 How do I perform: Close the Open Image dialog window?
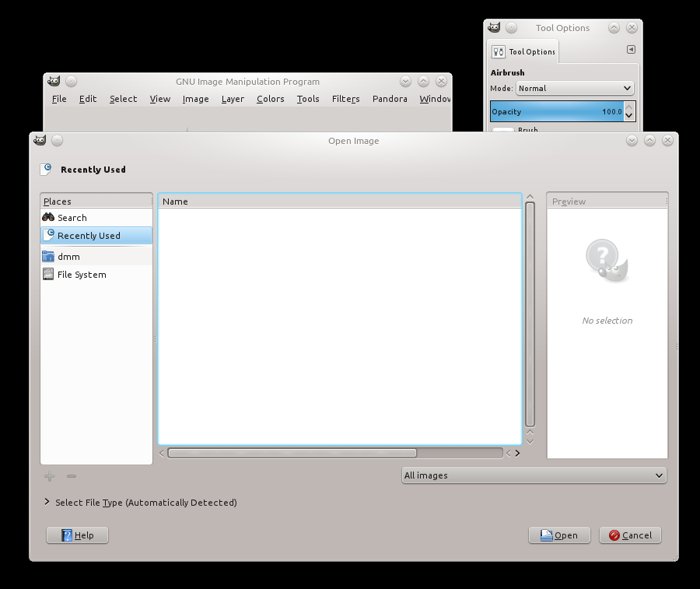pyautogui.click(x=667, y=140)
